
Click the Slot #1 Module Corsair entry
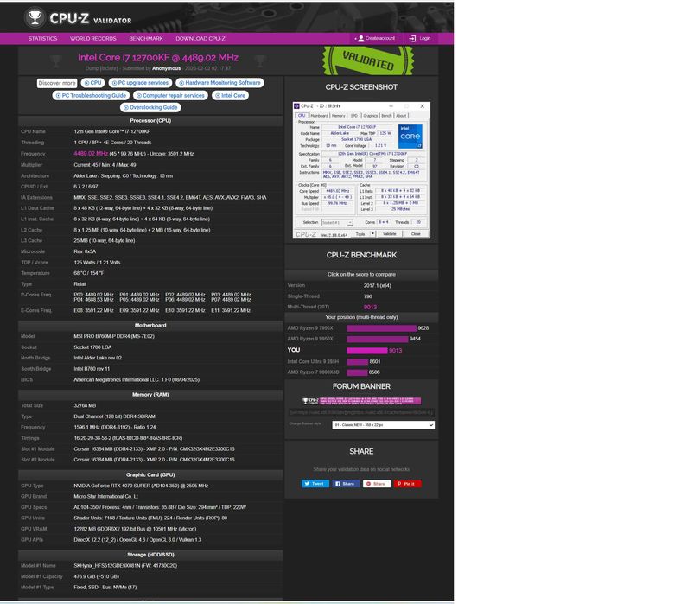pos(154,449)
